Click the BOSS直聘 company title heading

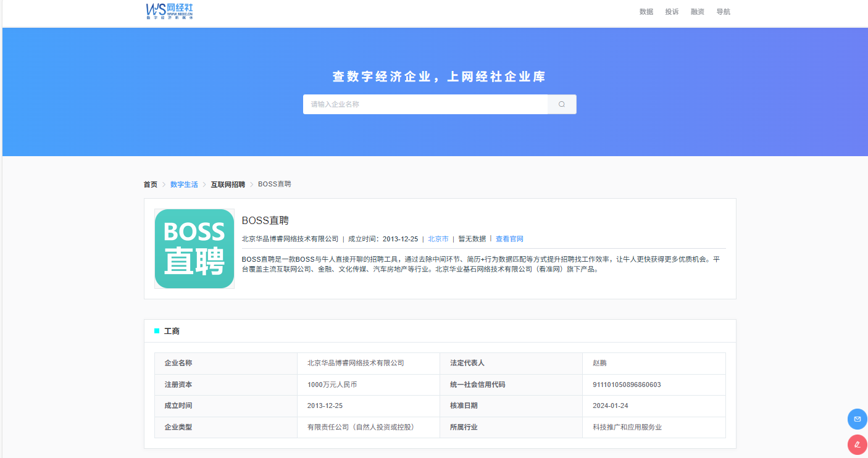[265, 220]
